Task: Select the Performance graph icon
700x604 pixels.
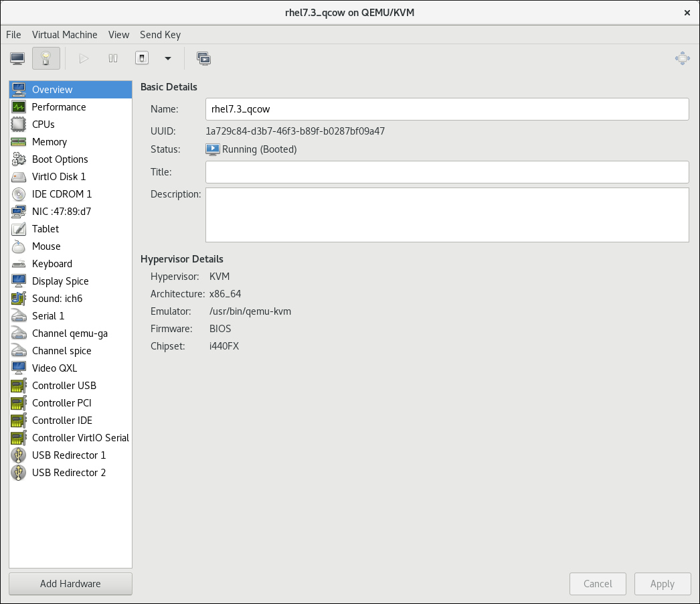Action: click(x=19, y=106)
